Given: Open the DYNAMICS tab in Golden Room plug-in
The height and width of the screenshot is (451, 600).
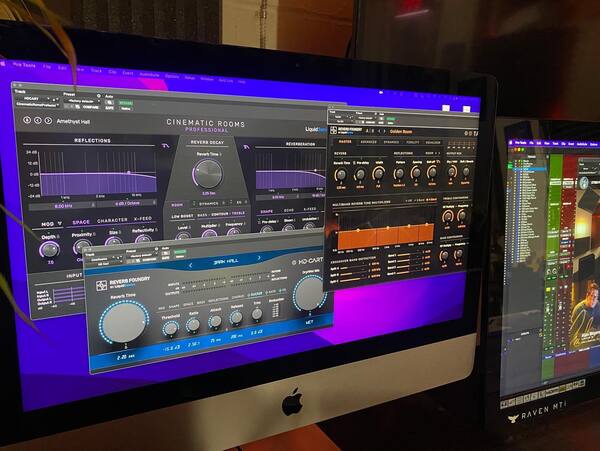Looking at the screenshot, I should pyautogui.click(x=391, y=142).
